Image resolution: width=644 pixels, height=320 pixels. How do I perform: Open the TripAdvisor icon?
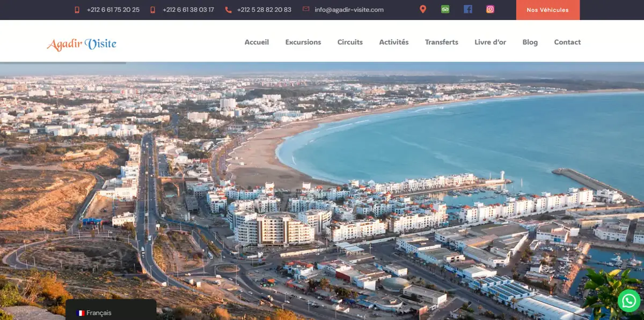click(445, 9)
